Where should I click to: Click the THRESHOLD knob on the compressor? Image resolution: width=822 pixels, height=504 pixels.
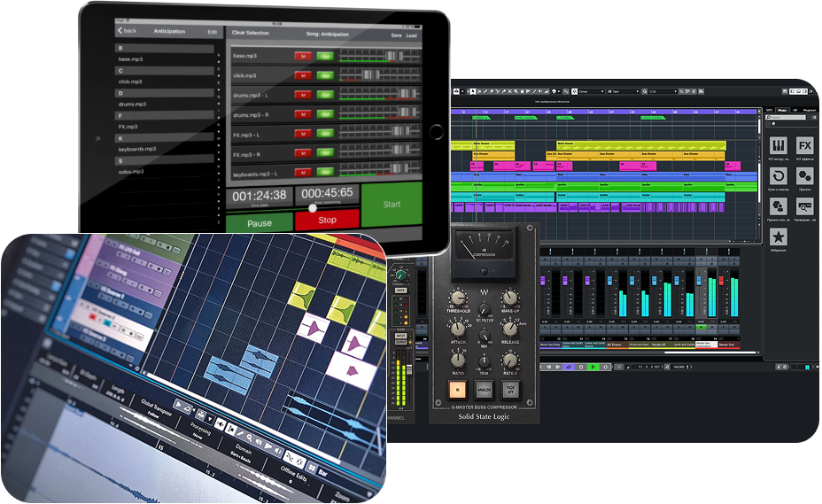tap(458, 299)
